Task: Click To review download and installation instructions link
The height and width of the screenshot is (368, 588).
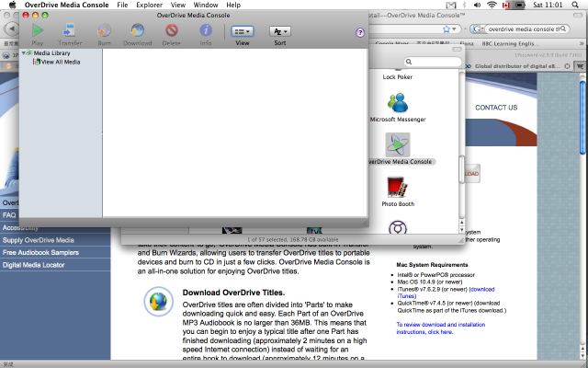Action: point(441,328)
